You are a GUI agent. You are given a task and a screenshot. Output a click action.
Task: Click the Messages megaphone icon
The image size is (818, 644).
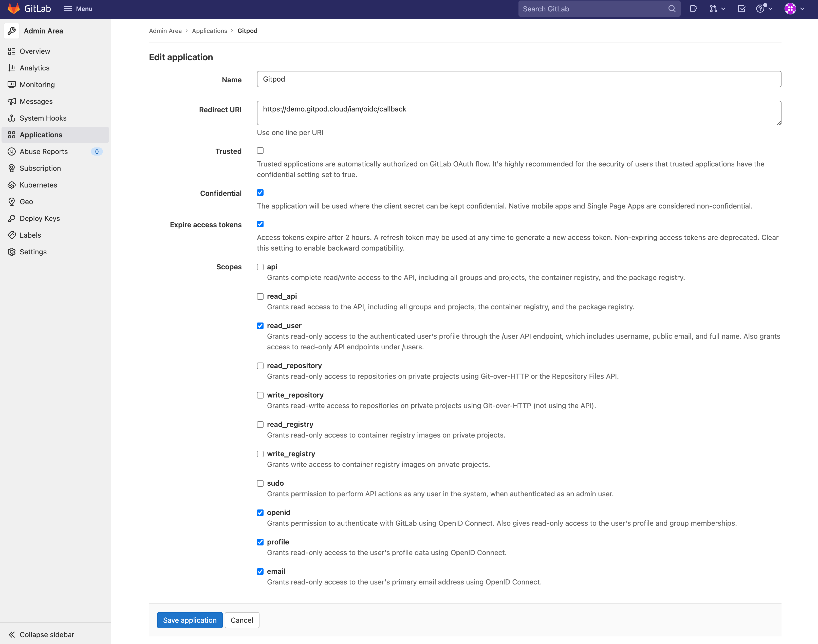coord(12,101)
